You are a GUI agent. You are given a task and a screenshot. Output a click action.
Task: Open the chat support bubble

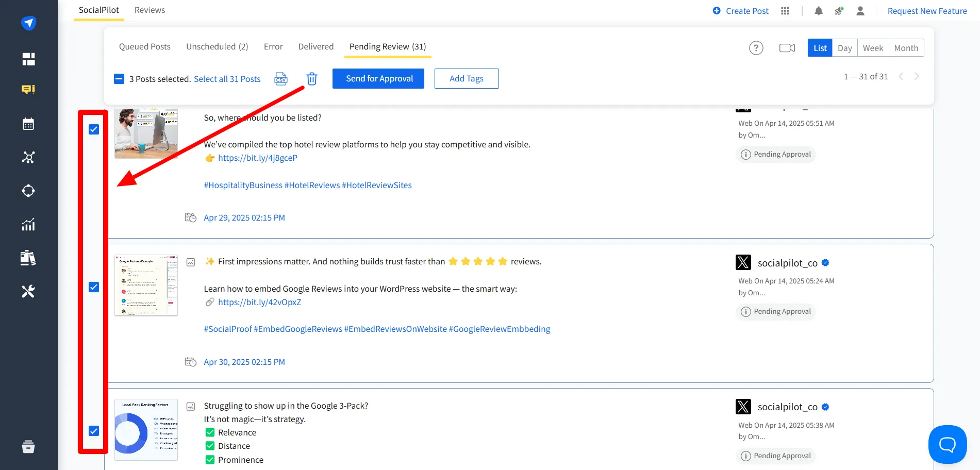[948, 444]
